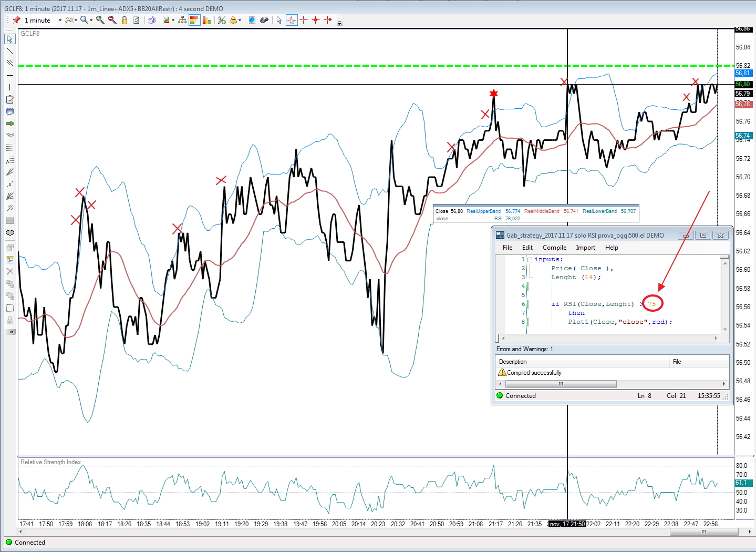Select the text note drawing tool
Viewport: 756px width, 552px height.
[x=9, y=99]
